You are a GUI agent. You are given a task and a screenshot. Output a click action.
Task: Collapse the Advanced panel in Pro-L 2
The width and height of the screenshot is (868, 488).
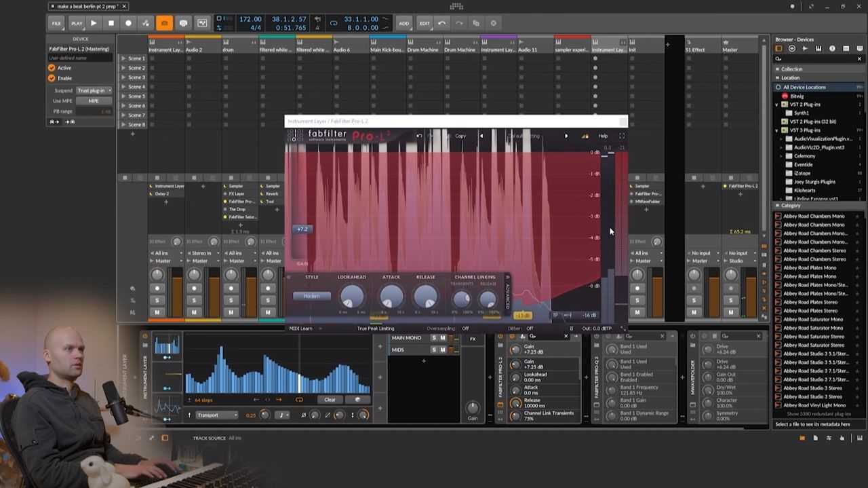pyautogui.click(x=507, y=277)
